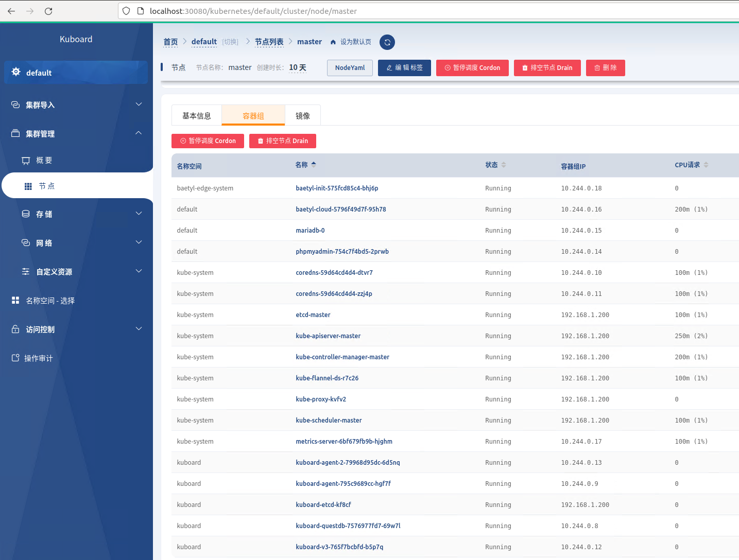Viewport: 739px width, 560px height.
Task: Switch to the 基本信息 tab
Action: (x=197, y=115)
